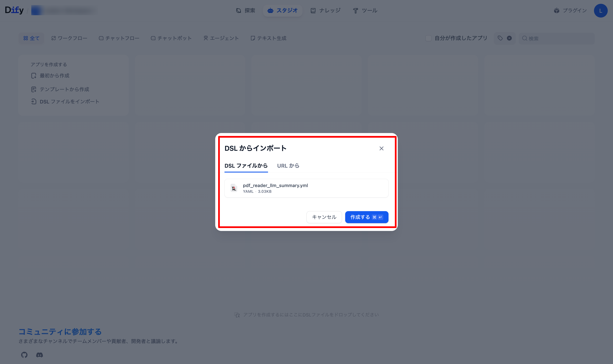Viewport: 613px width, 364px height.
Task: Open the プラグイン panel via its box icon
Action: pos(557,11)
